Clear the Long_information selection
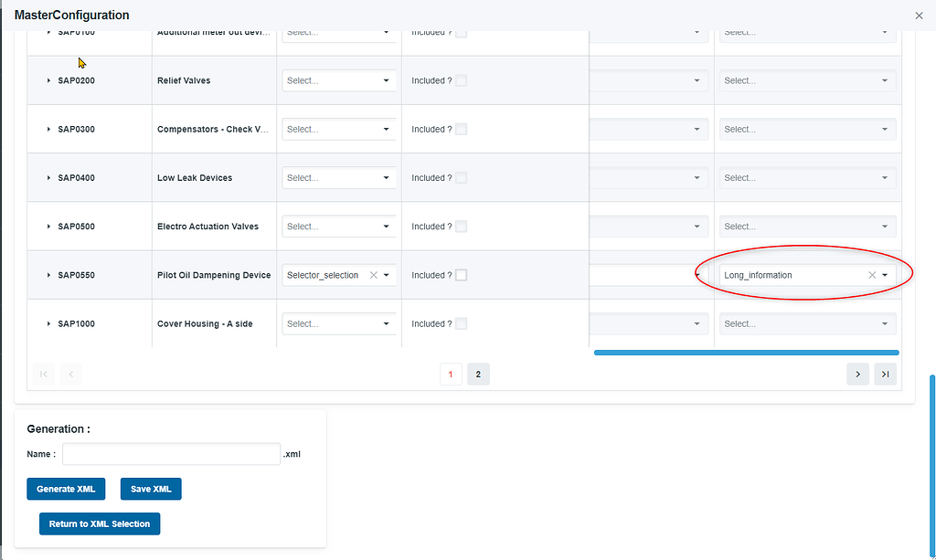936x560 pixels. click(x=873, y=274)
